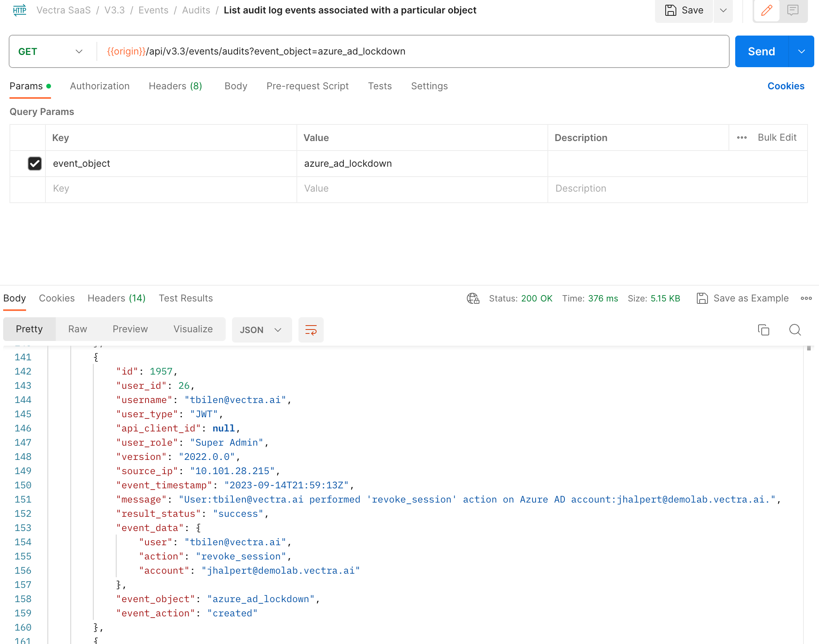
Task: Click the proxy icon beside Status 200 OK
Action: click(x=473, y=298)
